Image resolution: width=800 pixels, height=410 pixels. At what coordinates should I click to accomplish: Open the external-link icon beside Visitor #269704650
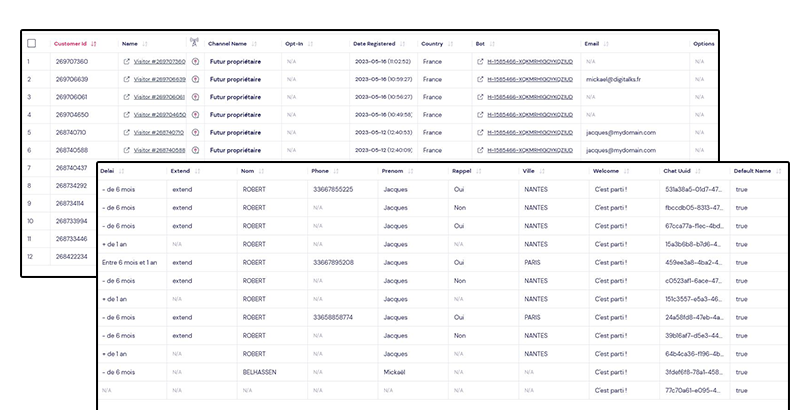127,115
